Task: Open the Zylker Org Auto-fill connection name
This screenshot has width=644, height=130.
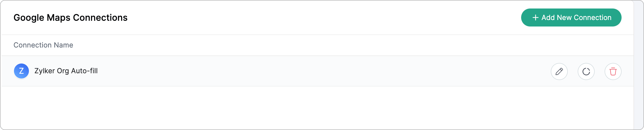Action: [x=66, y=71]
